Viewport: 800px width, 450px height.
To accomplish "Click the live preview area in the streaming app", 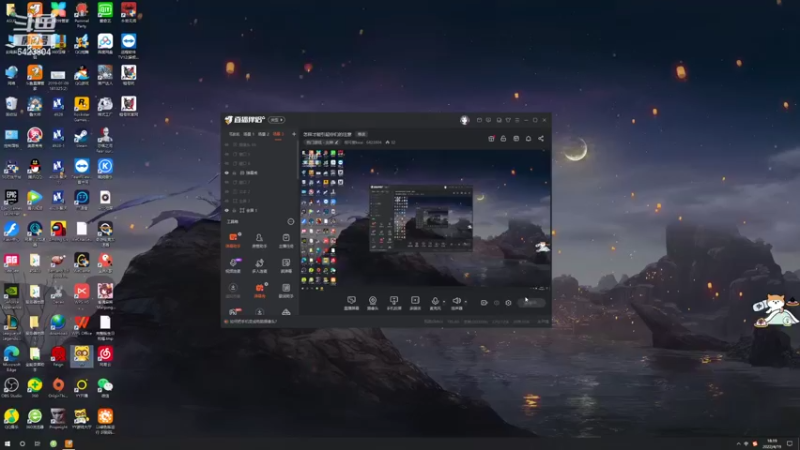I will [424, 219].
